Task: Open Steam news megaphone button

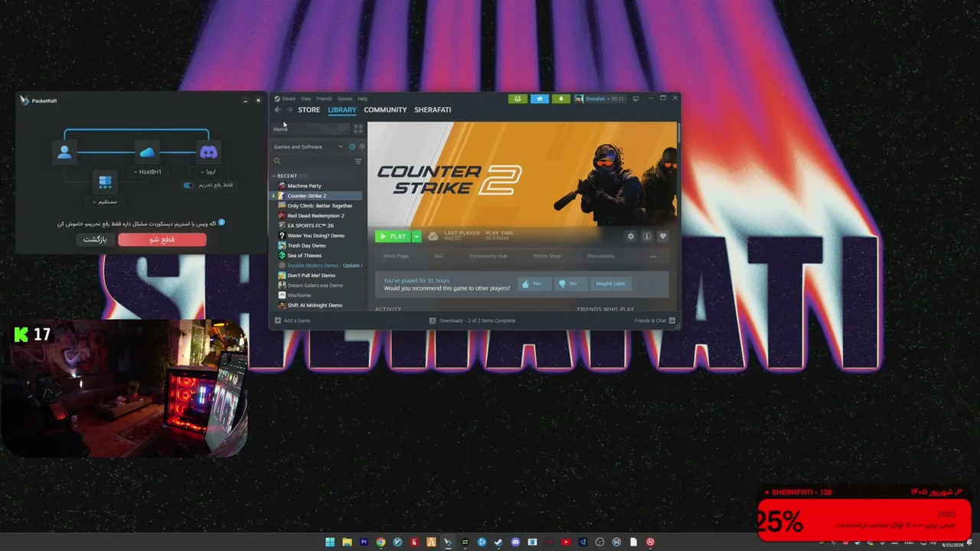Action: tap(539, 99)
